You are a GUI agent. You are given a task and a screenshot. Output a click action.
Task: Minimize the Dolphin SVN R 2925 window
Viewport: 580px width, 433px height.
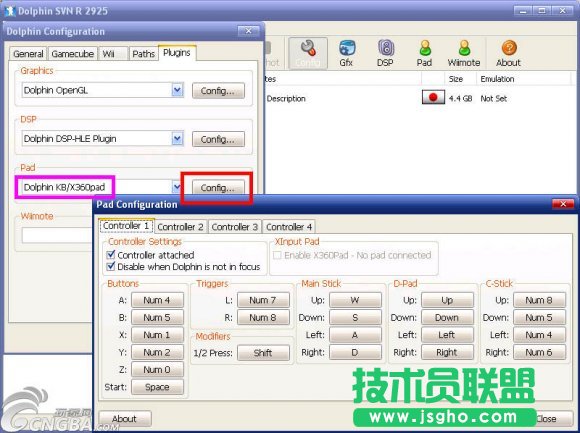523,11
